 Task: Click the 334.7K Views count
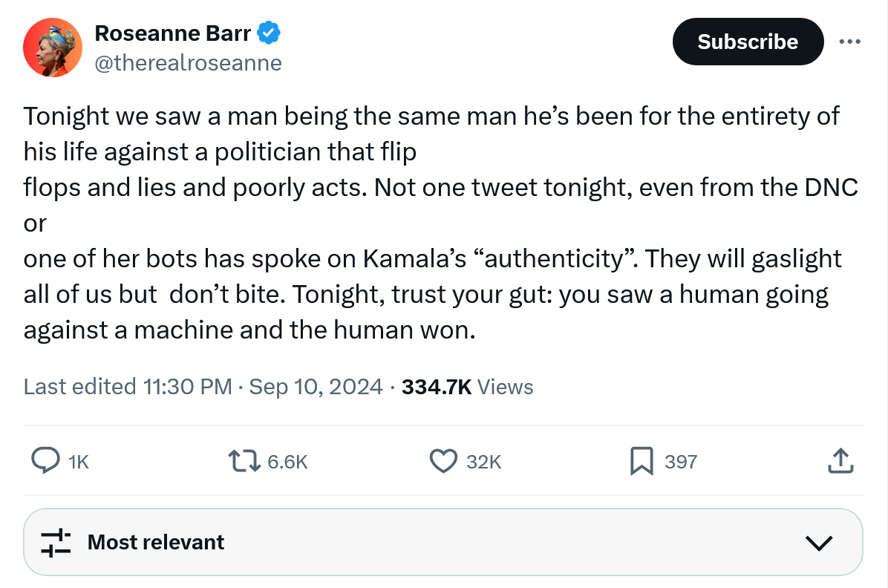(x=467, y=387)
